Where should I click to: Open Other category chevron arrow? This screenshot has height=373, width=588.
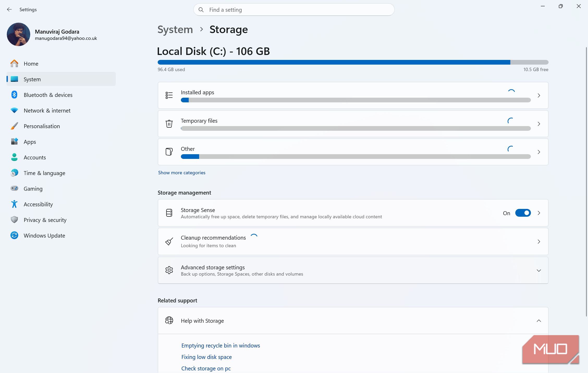[x=539, y=152]
